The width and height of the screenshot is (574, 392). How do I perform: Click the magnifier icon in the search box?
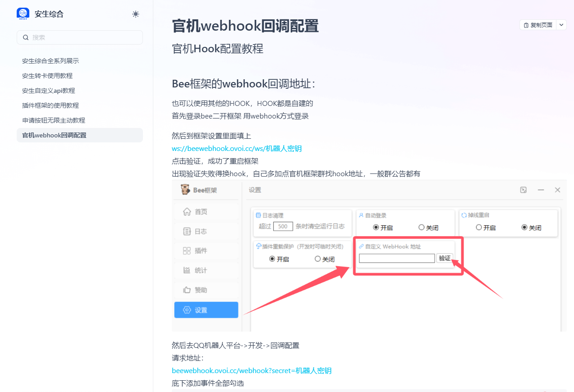tap(26, 37)
